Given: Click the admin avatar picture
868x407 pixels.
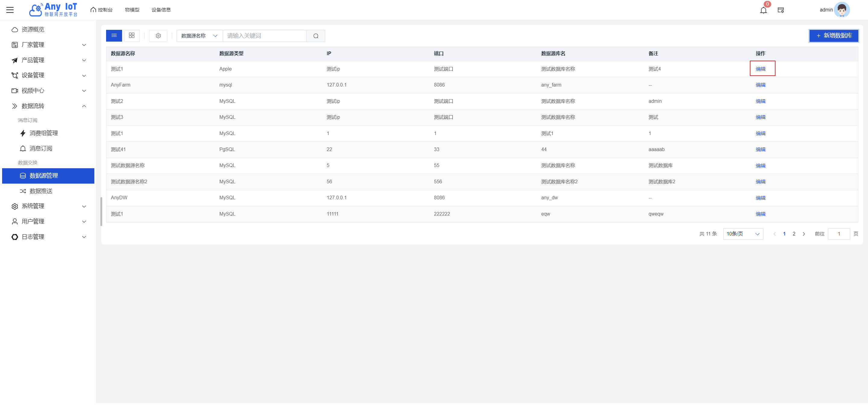Looking at the screenshot, I should (841, 10).
